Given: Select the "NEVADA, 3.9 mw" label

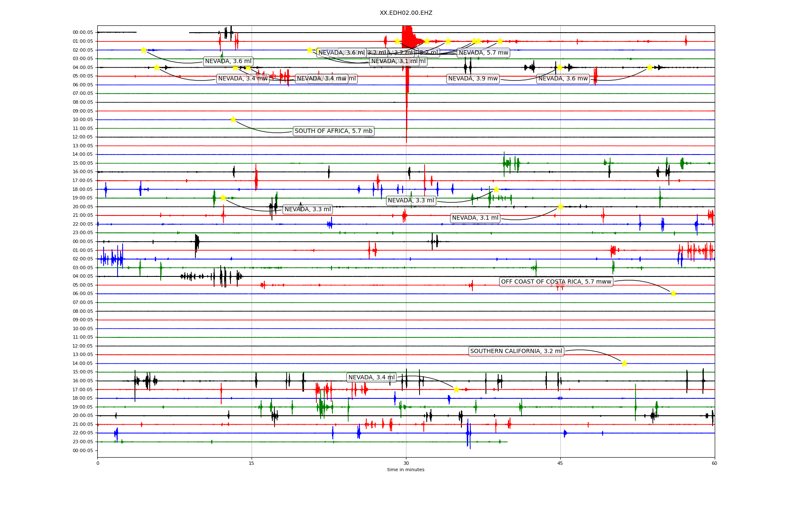Looking at the screenshot, I should [473, 79].
